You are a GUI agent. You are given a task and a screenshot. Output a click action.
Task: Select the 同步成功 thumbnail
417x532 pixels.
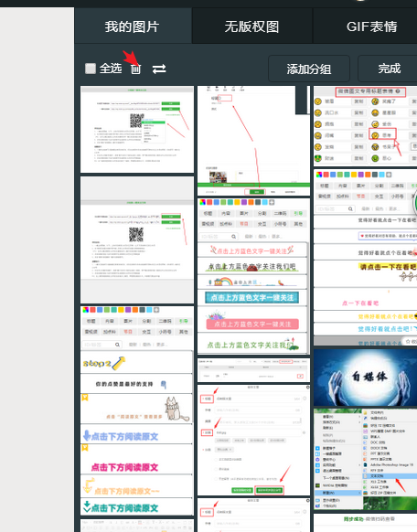366,523
